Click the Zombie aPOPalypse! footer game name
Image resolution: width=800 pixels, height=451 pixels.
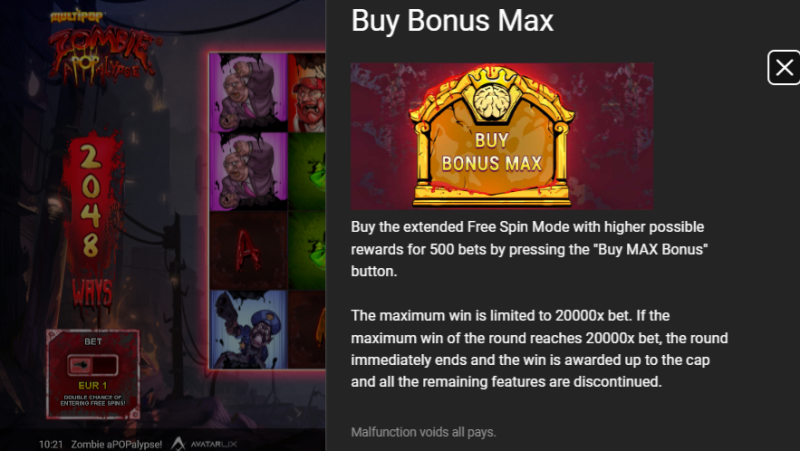116,444
